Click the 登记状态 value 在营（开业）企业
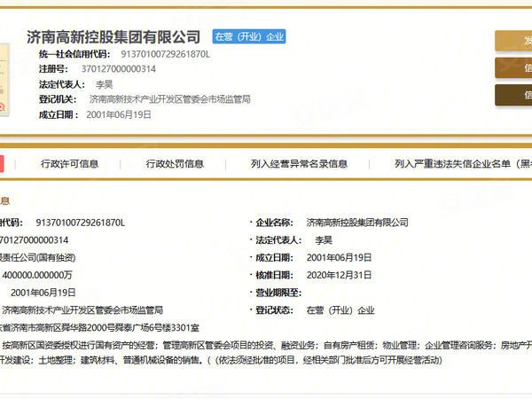This screenshot has height=399, width=532. pos(340,310)
